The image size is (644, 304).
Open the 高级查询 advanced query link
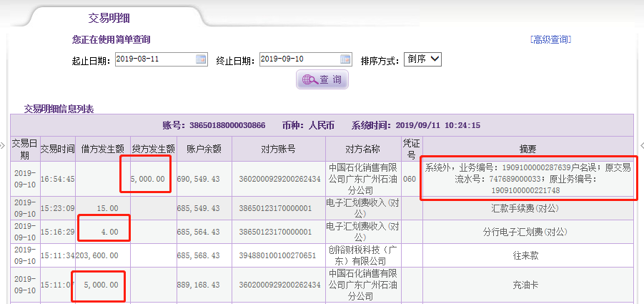pos(550,39)
